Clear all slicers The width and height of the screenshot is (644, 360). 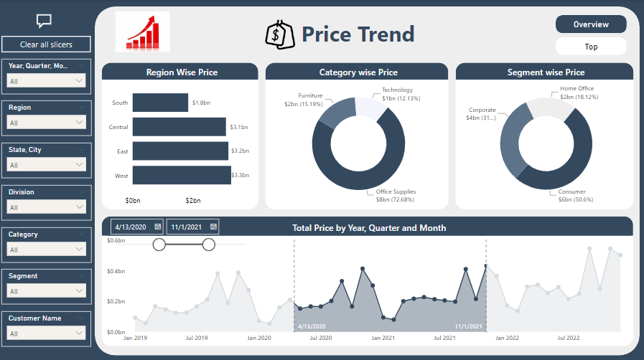46,44
